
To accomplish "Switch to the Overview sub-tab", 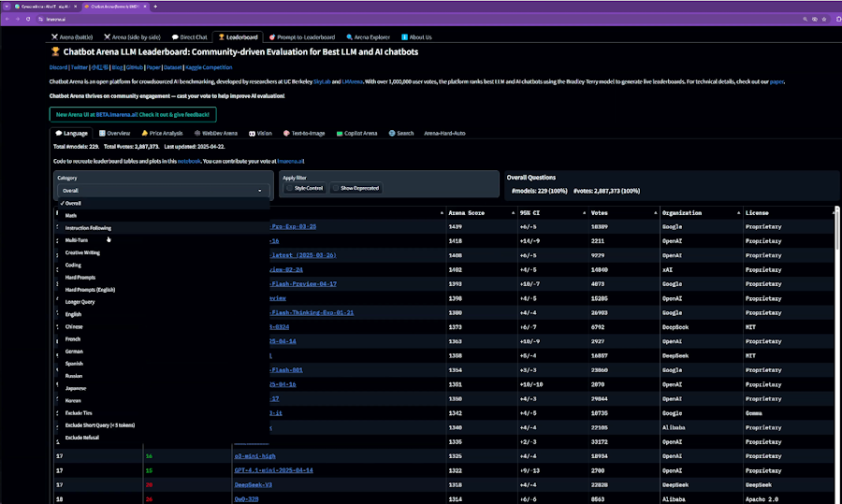I will tap(114, 133).
